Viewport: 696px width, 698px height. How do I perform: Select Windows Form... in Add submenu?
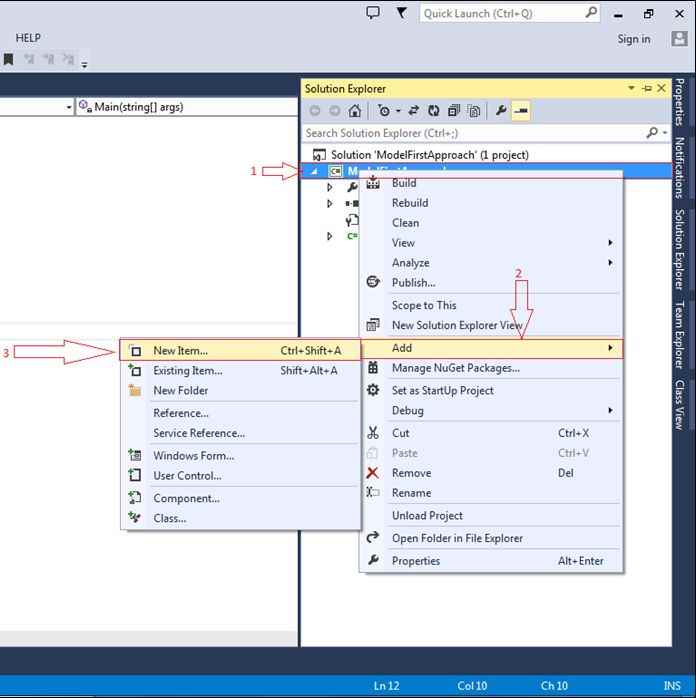pyautogui.click(x=240, y=456)
